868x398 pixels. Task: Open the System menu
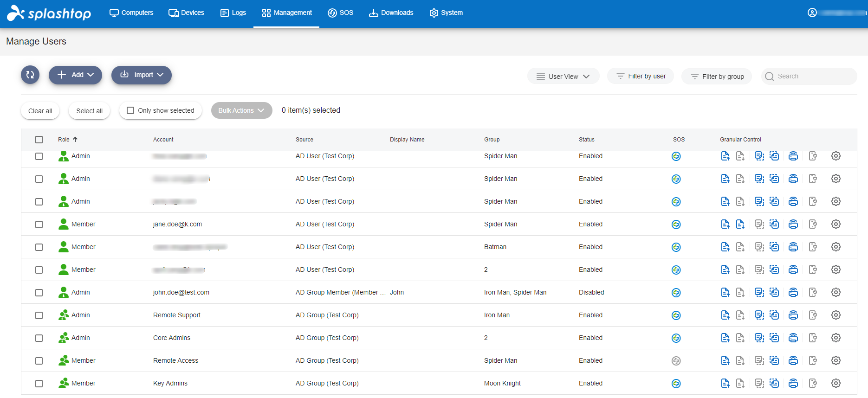[446, 13]
